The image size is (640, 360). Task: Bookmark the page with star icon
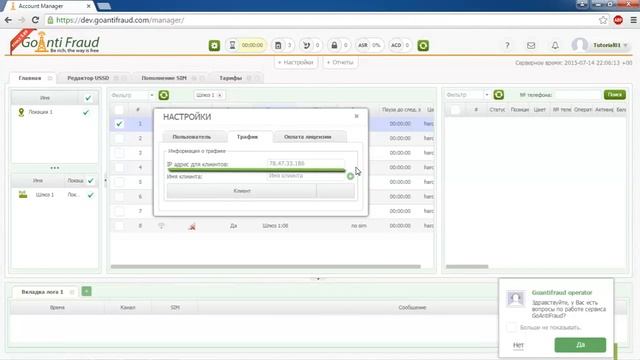coord(603,20)
